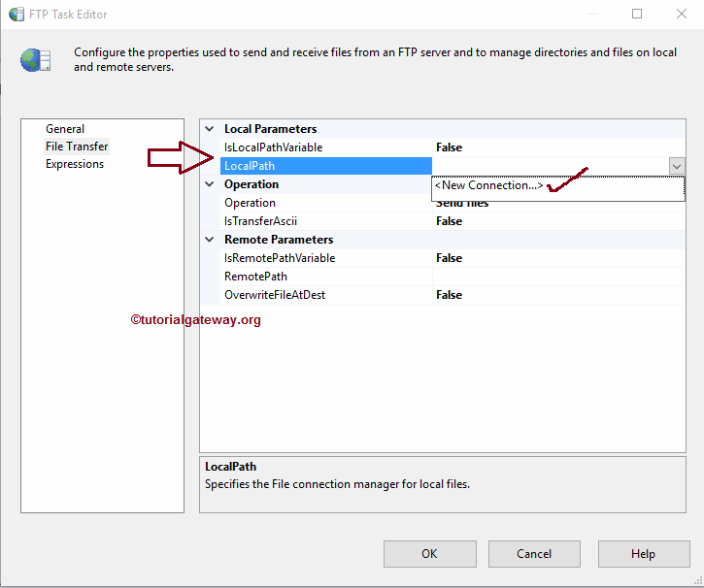Screen dimensions: 704x588
Task: Collapse the Remote Parameters section
Action: (209, 240)
